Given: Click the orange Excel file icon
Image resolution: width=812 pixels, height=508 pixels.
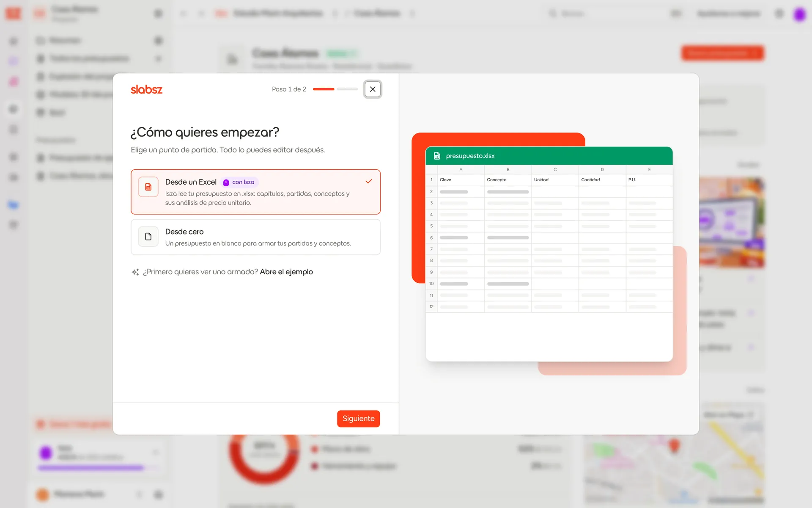Looking at the screenshot, I should (148, 187).
